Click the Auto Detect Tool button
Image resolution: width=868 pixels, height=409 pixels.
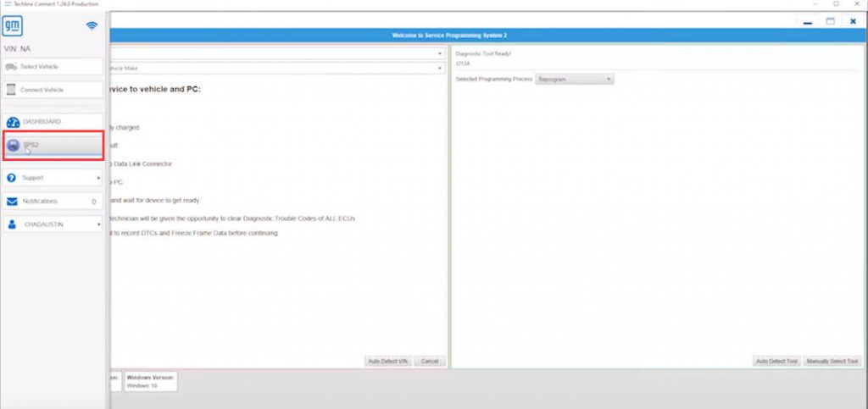pos(776,362)
